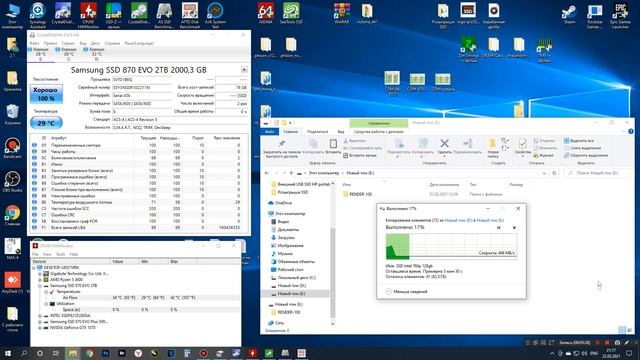Open AJA System Test desktop shortcut
The image size is (640, 360).
point(215,16)
